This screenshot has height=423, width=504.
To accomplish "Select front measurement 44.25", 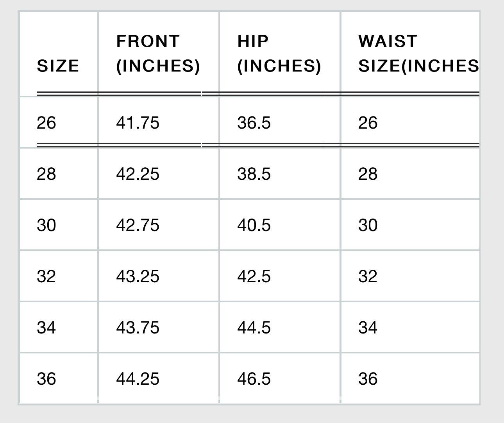I will 138,379.
